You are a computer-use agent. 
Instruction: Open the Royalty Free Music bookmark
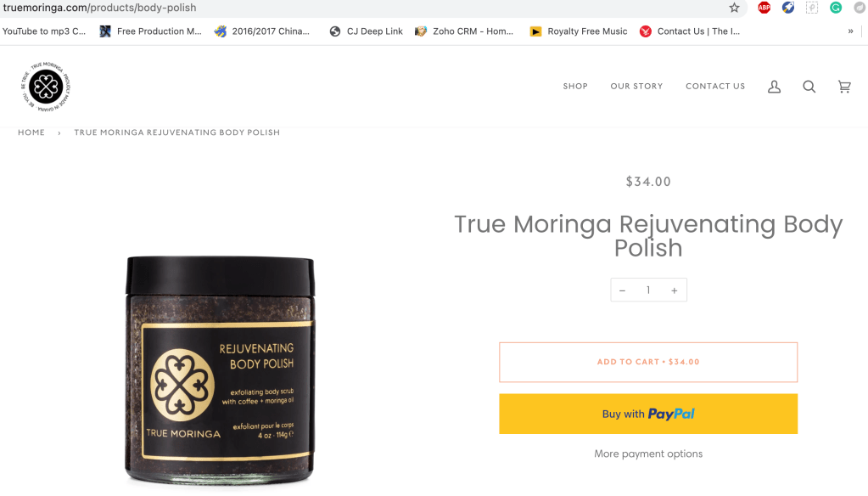579,31
